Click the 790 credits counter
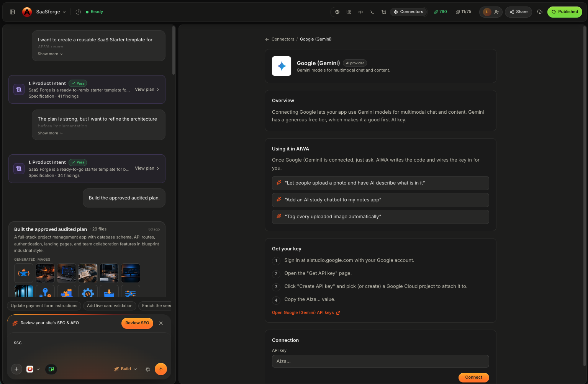 click(441, 12)
